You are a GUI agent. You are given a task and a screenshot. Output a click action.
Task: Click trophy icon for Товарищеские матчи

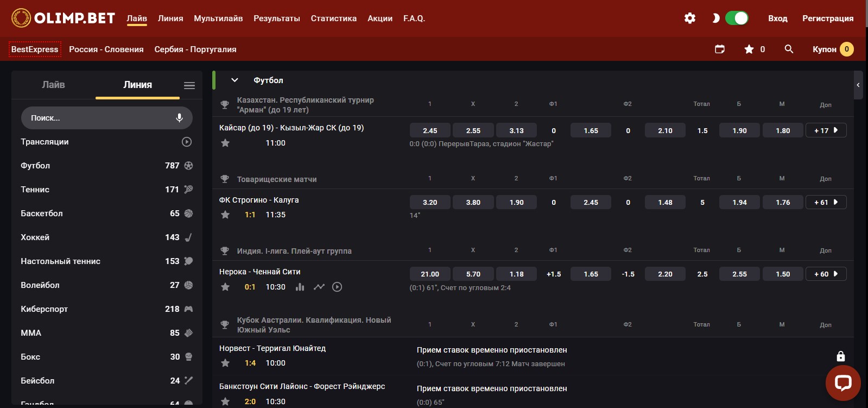tap(225, 179)
